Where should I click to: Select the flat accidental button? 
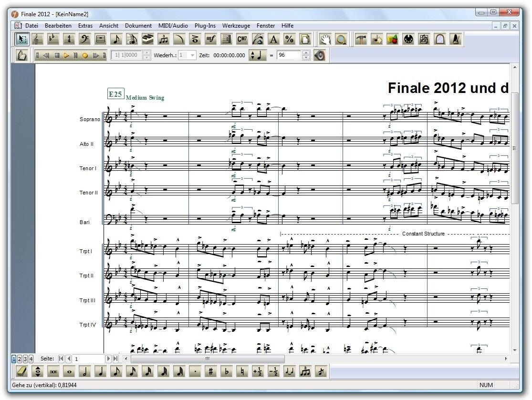(226, 371)
